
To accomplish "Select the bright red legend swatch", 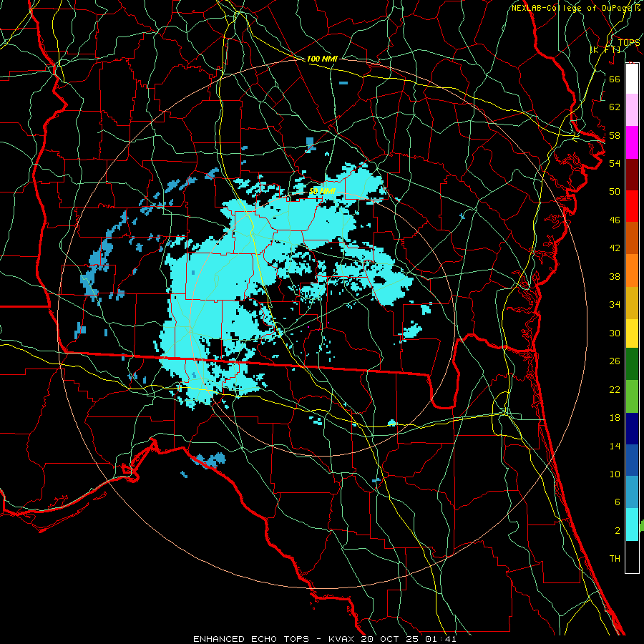I will 632,206.
